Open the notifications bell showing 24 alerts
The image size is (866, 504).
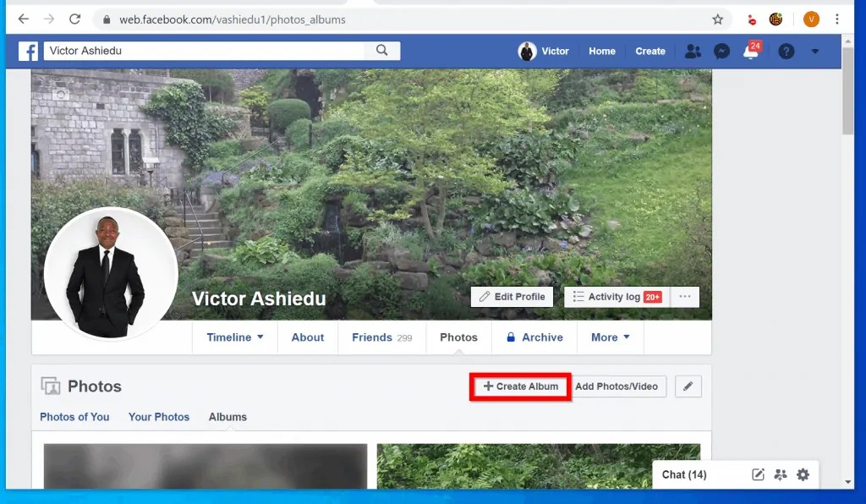[x=750, y=52]
